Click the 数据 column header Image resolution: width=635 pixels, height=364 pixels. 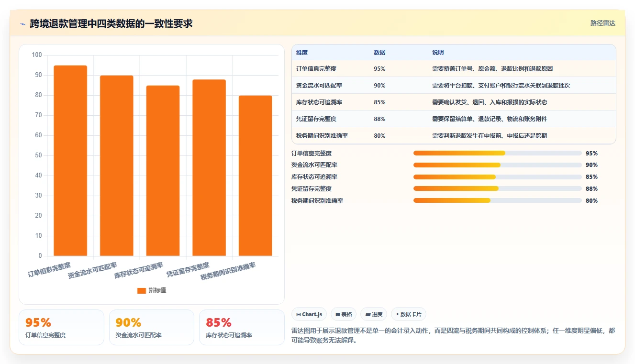[379, 52]
